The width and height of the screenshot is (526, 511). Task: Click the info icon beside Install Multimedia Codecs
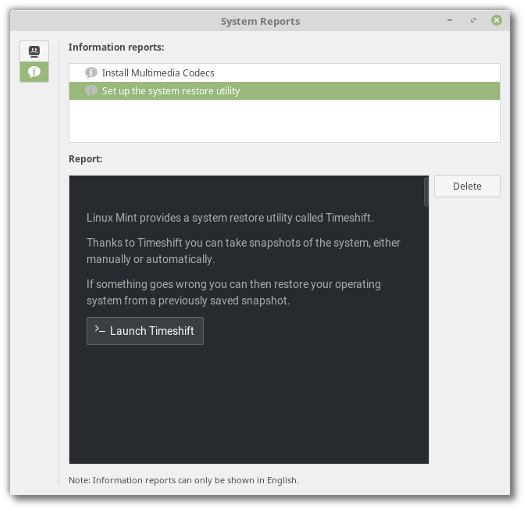coord(91,72)
